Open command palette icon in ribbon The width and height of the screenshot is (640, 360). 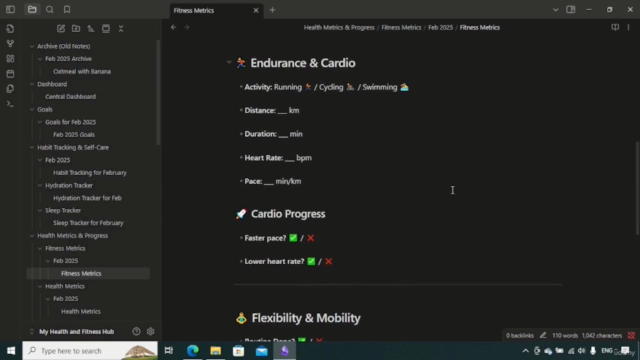[10, 104]
